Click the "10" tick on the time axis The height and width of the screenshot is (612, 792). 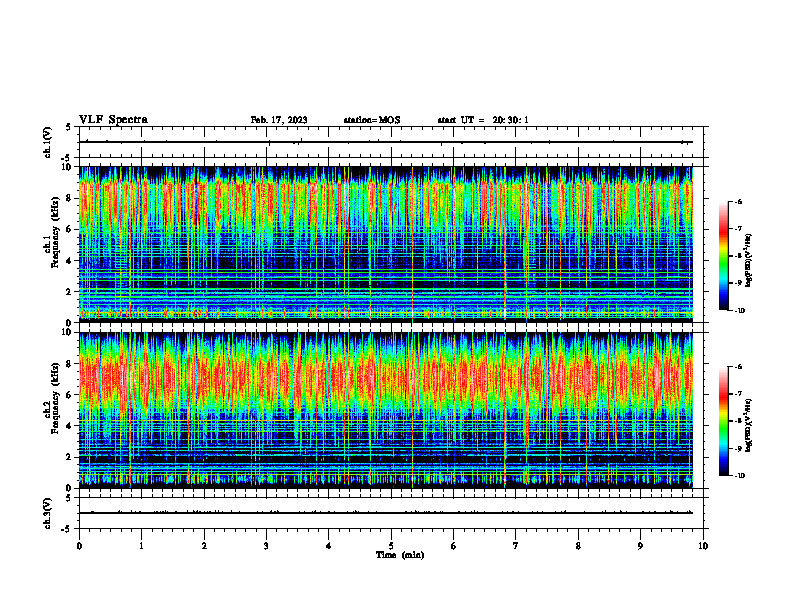tap(703, 546)
